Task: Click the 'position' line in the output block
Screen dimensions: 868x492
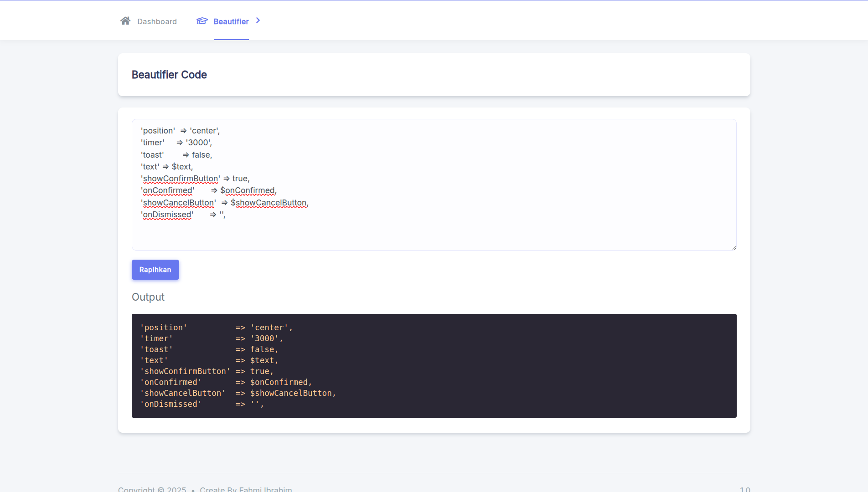Action: click(164, 328)
